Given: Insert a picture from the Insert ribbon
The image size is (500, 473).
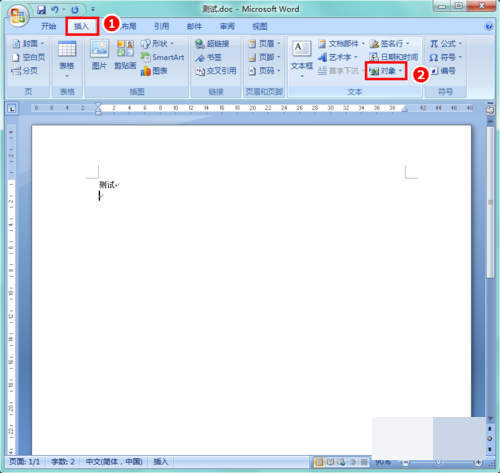Looking at the screenshot, I should pos(99,55).
